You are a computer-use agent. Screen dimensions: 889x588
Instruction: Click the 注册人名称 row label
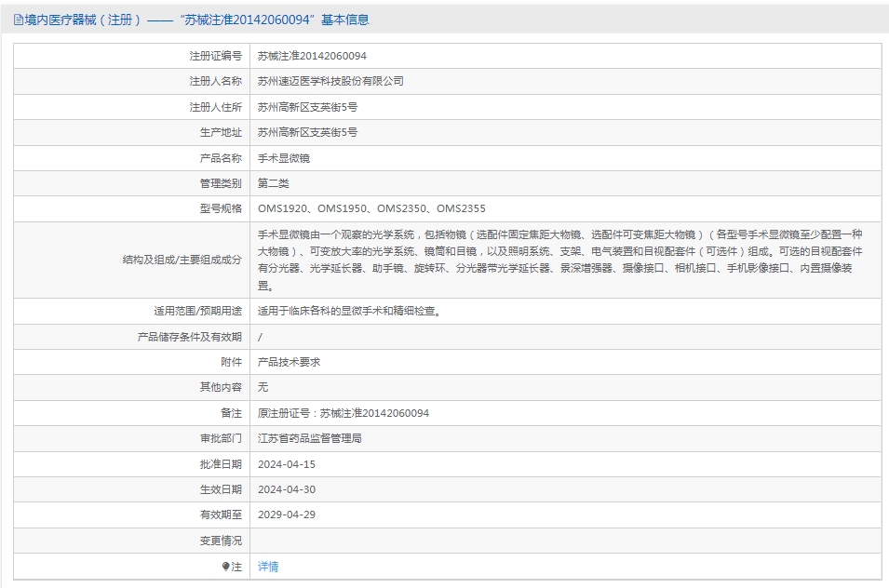215,82
